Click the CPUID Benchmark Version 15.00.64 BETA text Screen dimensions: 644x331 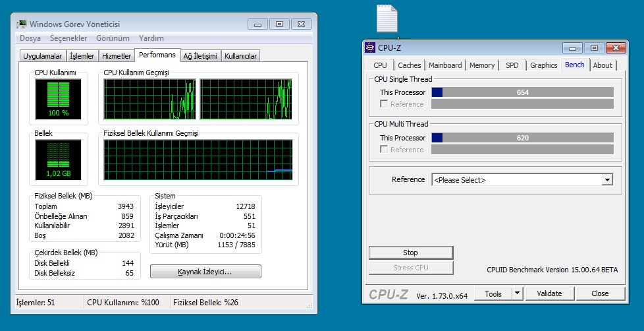(552, 270)
